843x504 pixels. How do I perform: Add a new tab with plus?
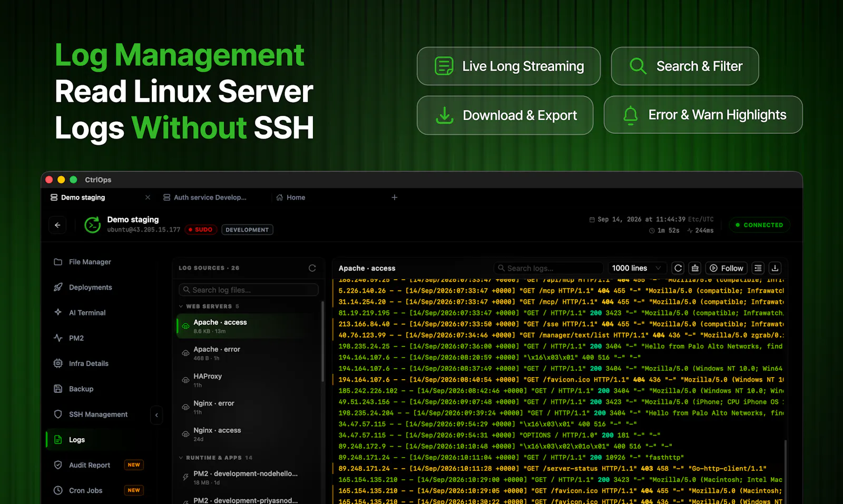[395, 197]
